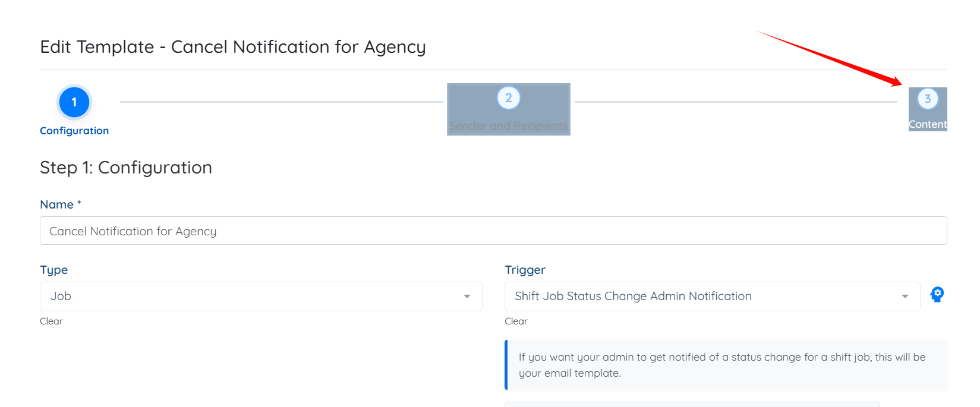
Task: Click the Step 1: Configuration heading
Action: coord(126,168)
